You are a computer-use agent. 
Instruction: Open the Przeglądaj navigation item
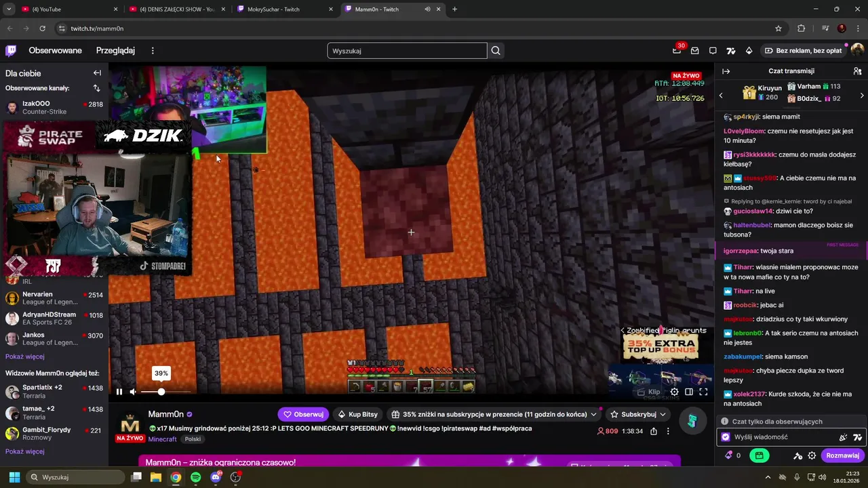coord(115,51)
